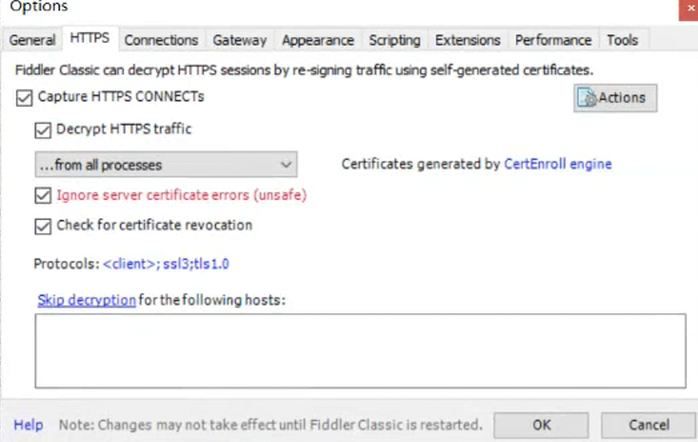Switch to the General tab

[x=32, y=40]
